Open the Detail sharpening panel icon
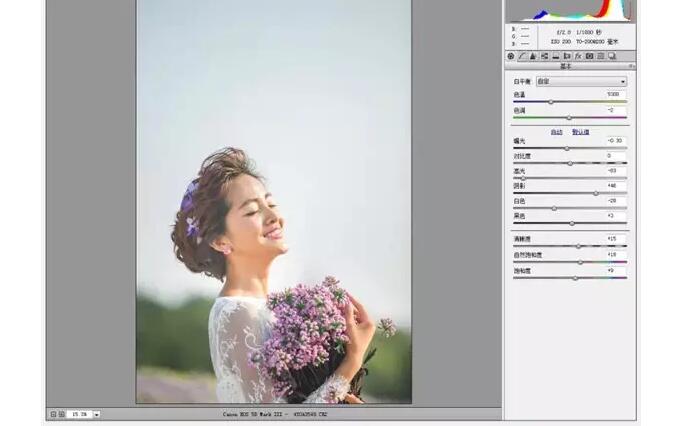685x426 pixels. tap(532, 56)
